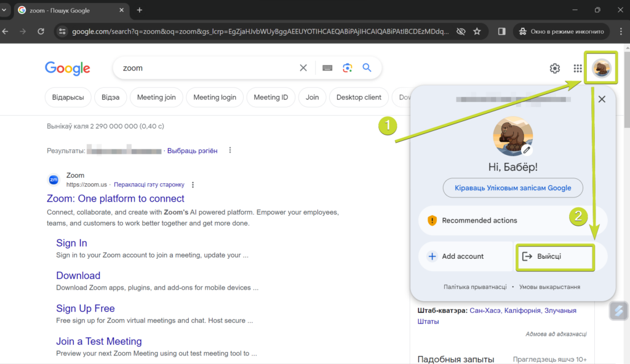This screenshot has width=630, height=364.
Task: View site information icon in address bar
Action: coord(62,31)
